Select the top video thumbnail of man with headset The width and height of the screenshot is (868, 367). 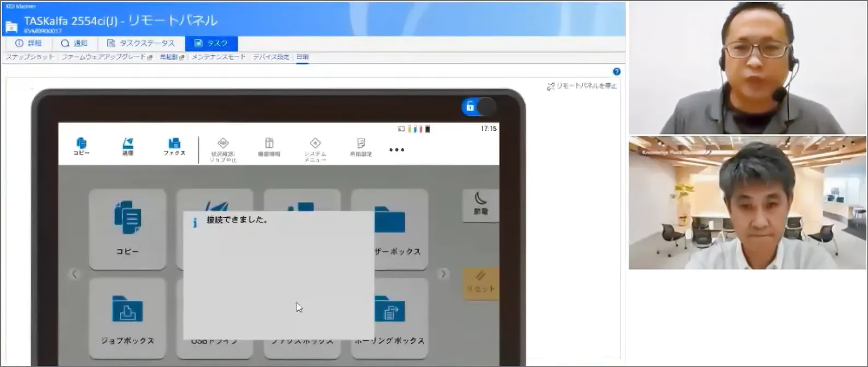click(748, 67)
